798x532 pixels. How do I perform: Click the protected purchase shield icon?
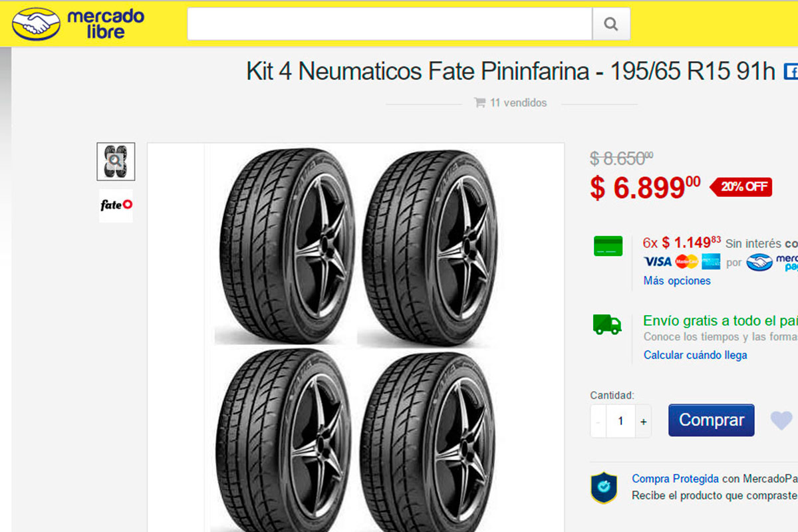604,487
